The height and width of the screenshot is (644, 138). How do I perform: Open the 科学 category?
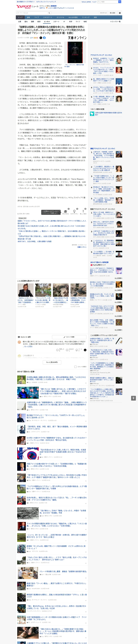click(71, 21)
